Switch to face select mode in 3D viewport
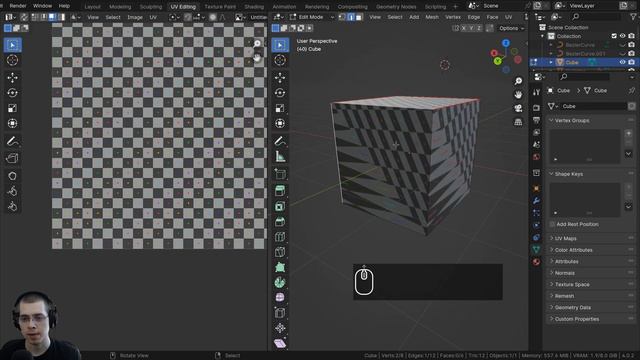 click(359, 17)
